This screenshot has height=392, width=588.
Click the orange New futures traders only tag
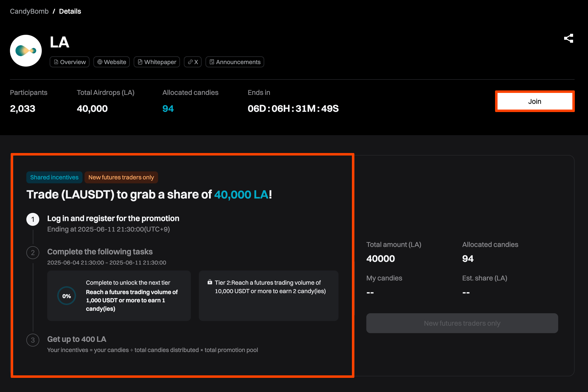click(x=121, y=177)
